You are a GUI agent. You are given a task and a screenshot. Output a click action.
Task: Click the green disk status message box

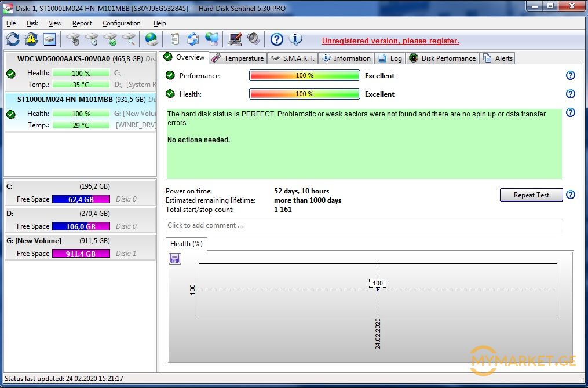click(364, 144)
